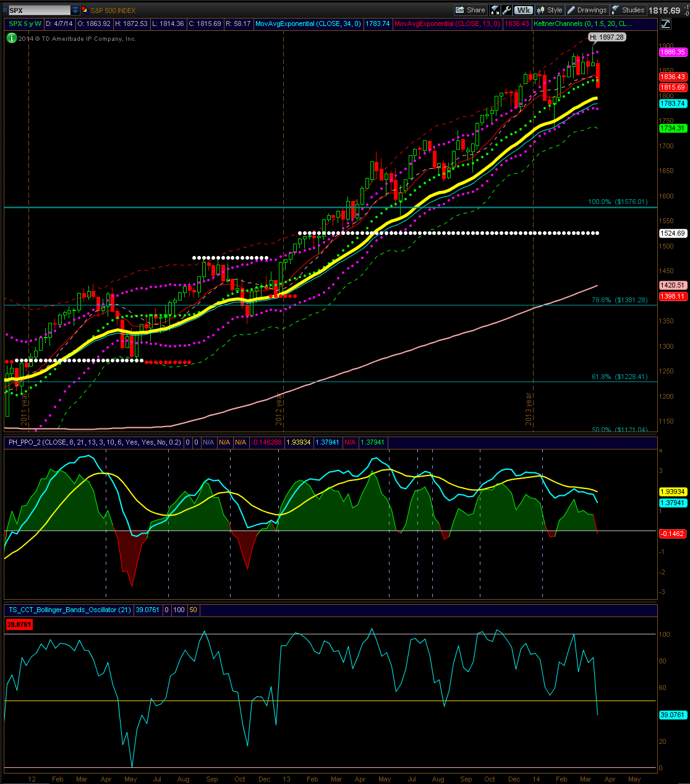Click the colored symbol link squares icon
Screen dimensions: 690x784
[85, 11]
